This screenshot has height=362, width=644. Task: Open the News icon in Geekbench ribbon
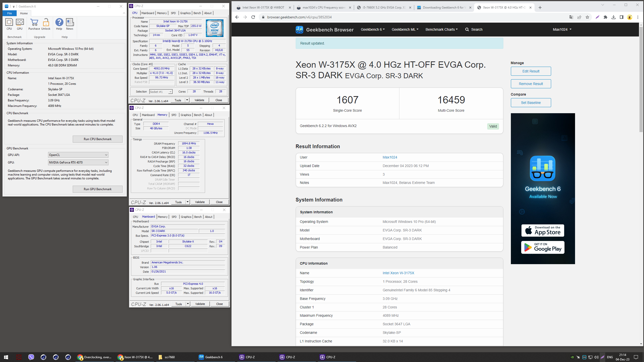pos(70,24)
